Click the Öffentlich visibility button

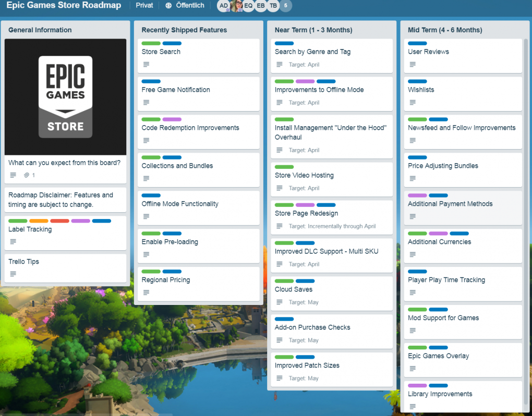point(185,5)
